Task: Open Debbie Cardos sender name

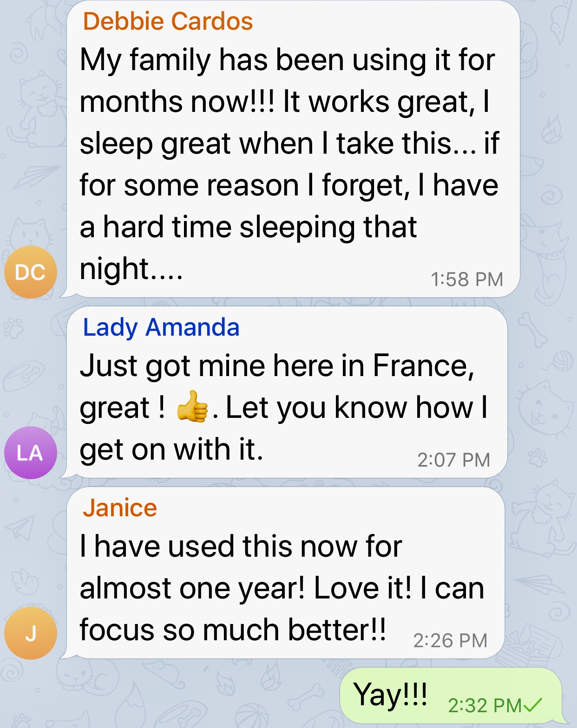Action: pyautogui.click(x=168, y=21)
